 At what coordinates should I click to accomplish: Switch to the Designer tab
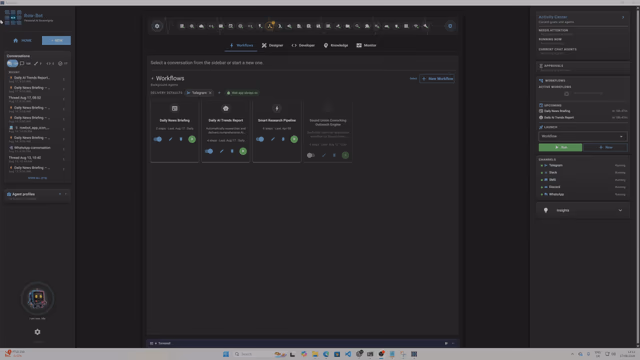click(272, 45)
